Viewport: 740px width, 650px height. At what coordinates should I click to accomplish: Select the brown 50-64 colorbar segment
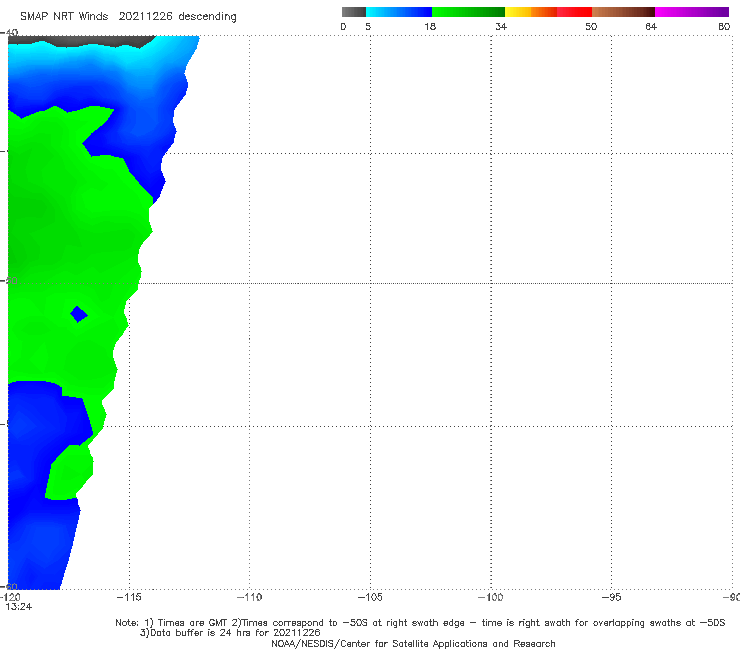(623, 12)
